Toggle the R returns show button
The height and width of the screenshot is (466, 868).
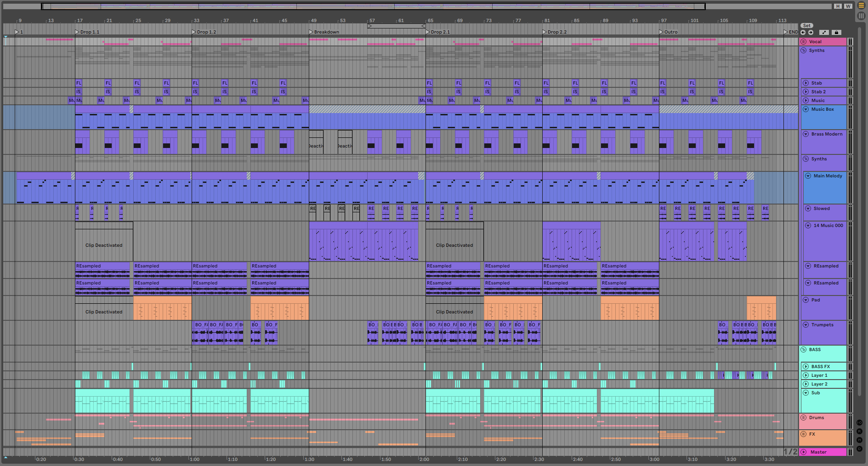coord(859,432)
